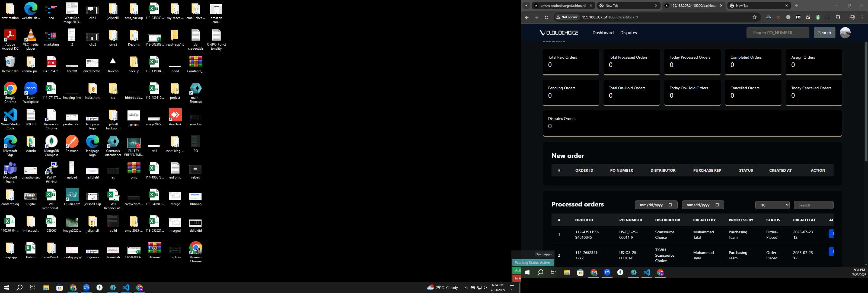
Task: Click the CloudChoice logo
Action: point(559,33)
